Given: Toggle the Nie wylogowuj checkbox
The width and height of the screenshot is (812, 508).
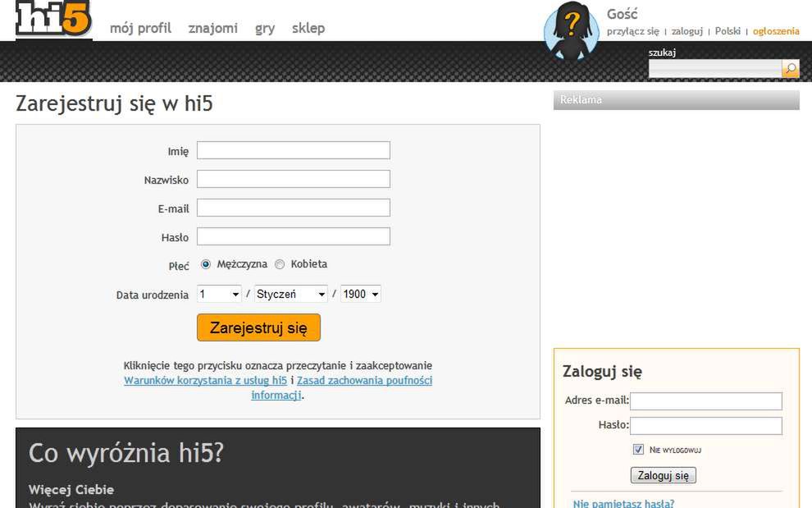Looking at the screenshot, I should tap(638, 450).
